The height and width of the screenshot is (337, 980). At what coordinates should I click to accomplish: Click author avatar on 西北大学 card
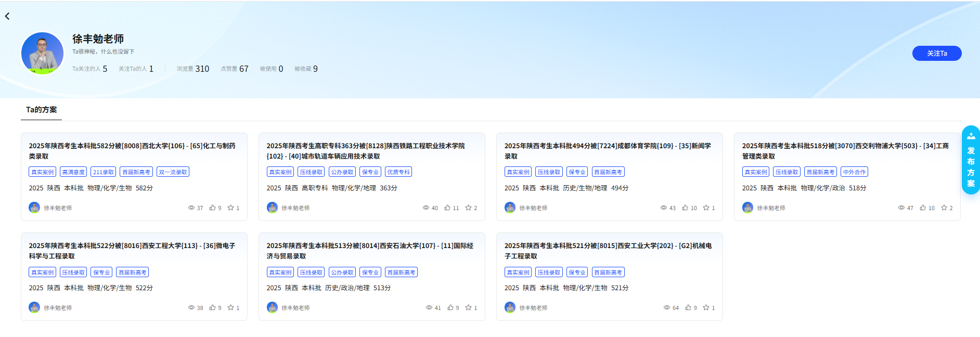click(34, 208)
